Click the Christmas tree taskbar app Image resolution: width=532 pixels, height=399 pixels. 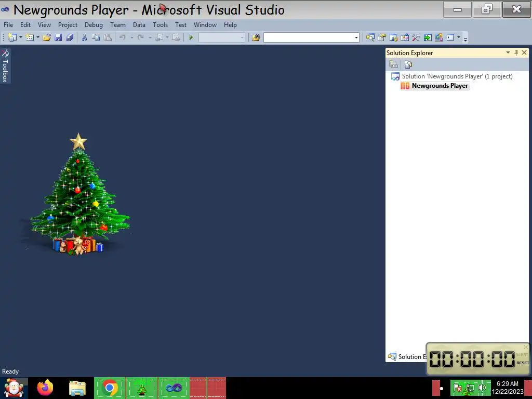tap(141, 388)
